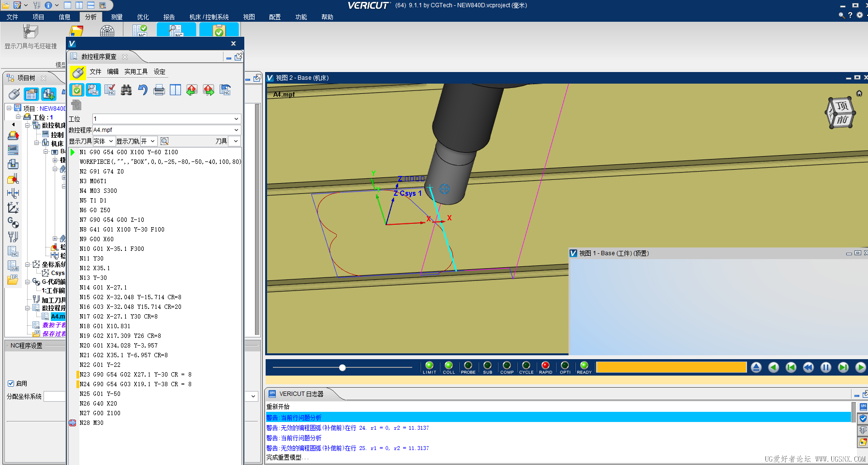Click the NC magnifier review icon
868x465 pixels.
tap(93, 90)
